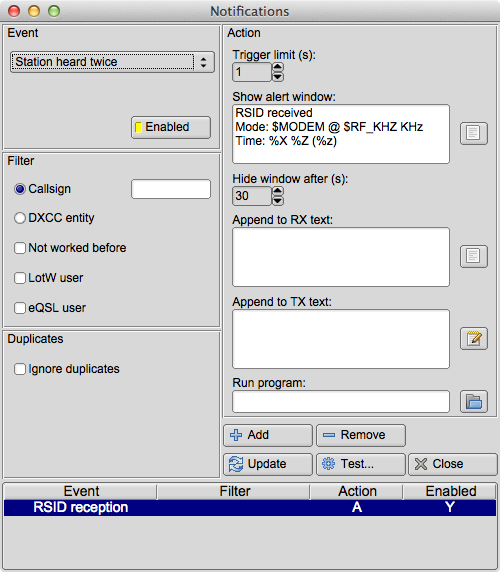The width and height of the screenshot is (500, 572).
Task: Enable the Ignore duplicates checkbox
Action: coord(20,369)
